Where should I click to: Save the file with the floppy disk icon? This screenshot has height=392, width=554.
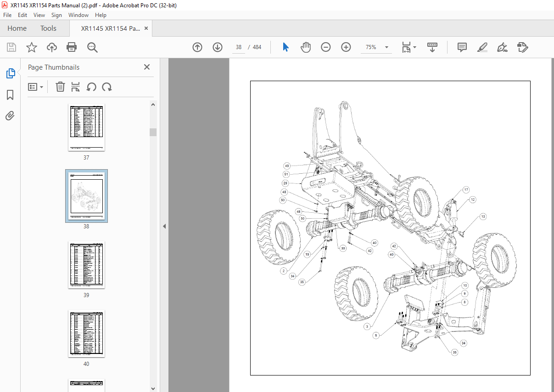pos(11,47)
